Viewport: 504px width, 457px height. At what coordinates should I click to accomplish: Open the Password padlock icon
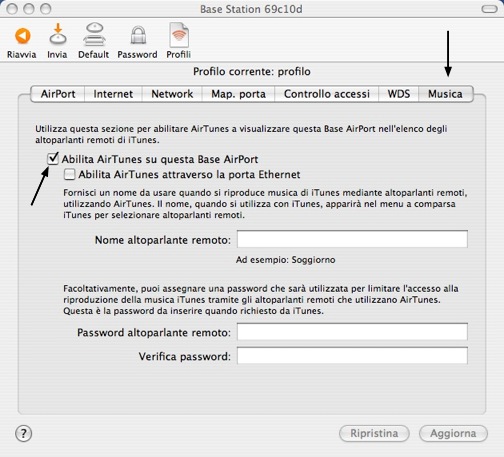(x=138, y=35)
